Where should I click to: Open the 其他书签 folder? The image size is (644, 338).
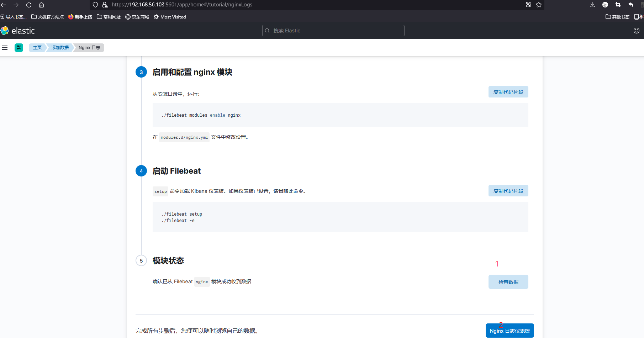pyautogui.click(x=617, y=17)
